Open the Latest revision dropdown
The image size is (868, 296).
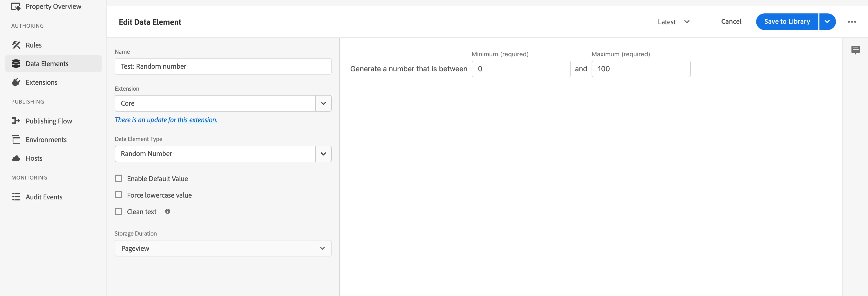click(673, 22)
